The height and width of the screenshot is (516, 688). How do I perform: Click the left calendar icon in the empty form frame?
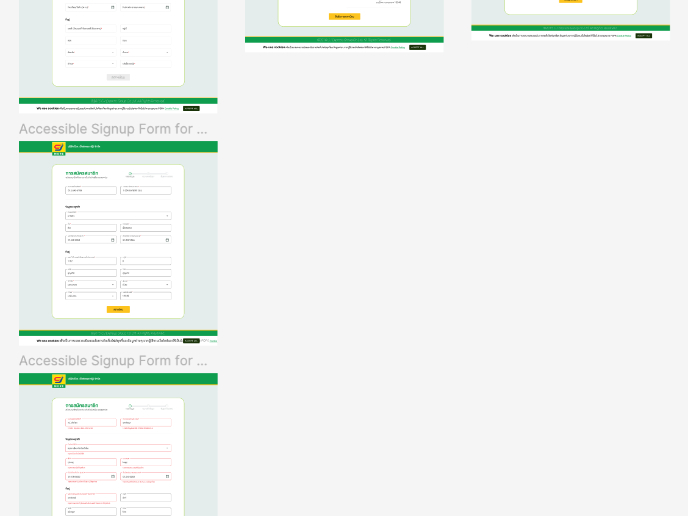point(112,7)
